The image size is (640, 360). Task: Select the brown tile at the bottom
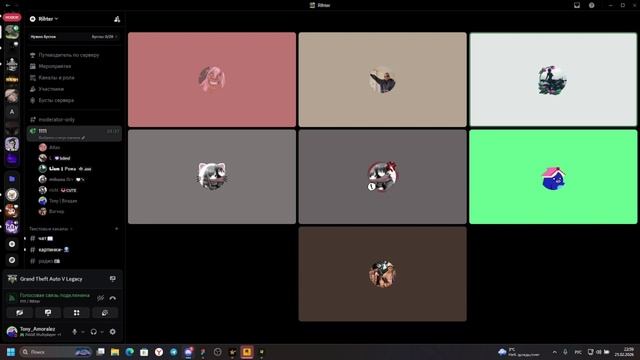coord(382,274)
